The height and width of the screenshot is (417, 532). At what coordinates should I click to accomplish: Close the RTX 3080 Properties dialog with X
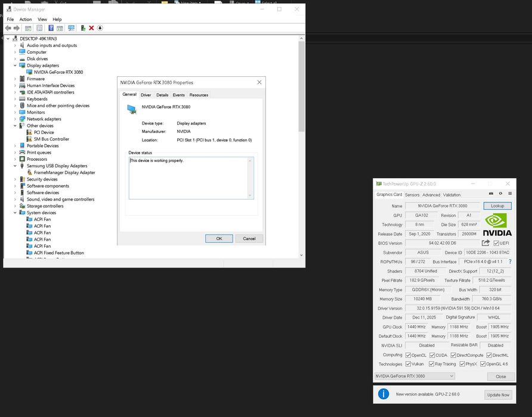click(259, 82)
